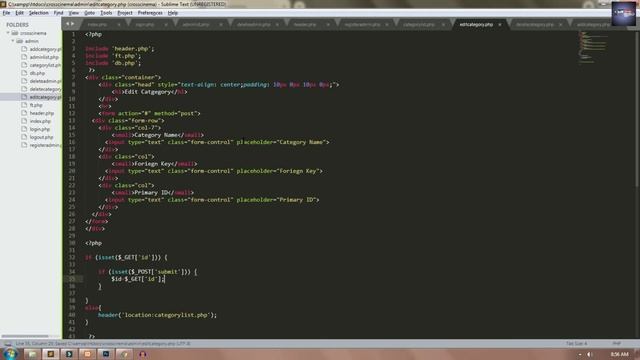Open the Preferences menu
This screenshot has height=360, width=640.
click(150, 13)
